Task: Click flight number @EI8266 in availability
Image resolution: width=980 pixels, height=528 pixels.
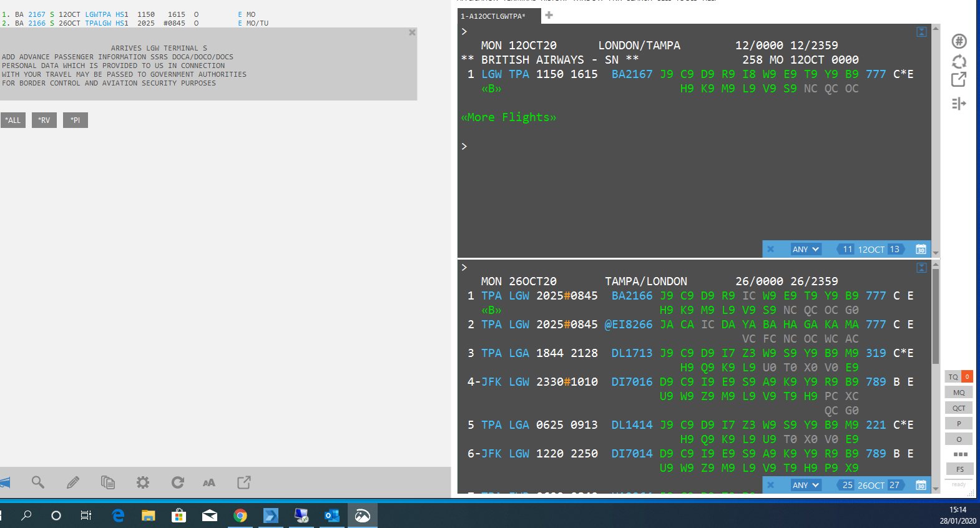Action: (x=629, y=325)
